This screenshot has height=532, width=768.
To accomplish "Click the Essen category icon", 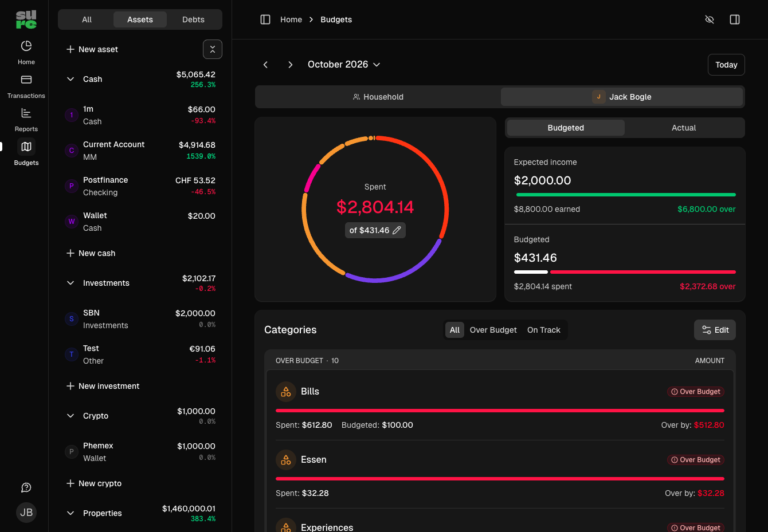I will pyautogui.click(x=286, y=460).
